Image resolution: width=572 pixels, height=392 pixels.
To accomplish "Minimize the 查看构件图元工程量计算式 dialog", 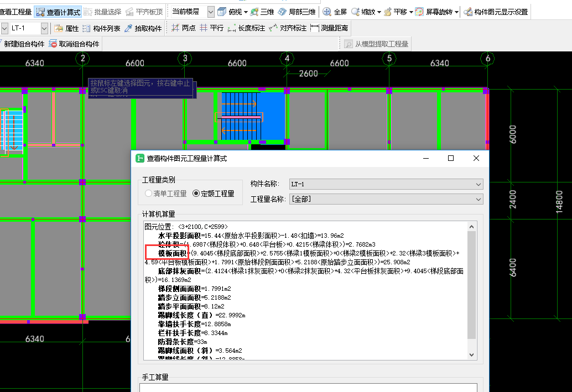I will tap(426, 158).
